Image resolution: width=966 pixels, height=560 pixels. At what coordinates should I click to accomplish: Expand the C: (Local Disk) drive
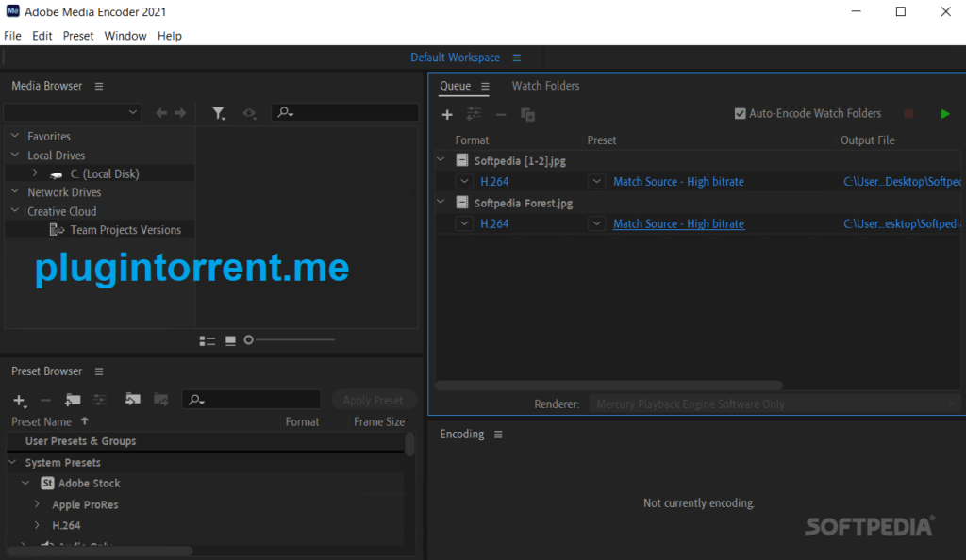(x=35, y=173)
